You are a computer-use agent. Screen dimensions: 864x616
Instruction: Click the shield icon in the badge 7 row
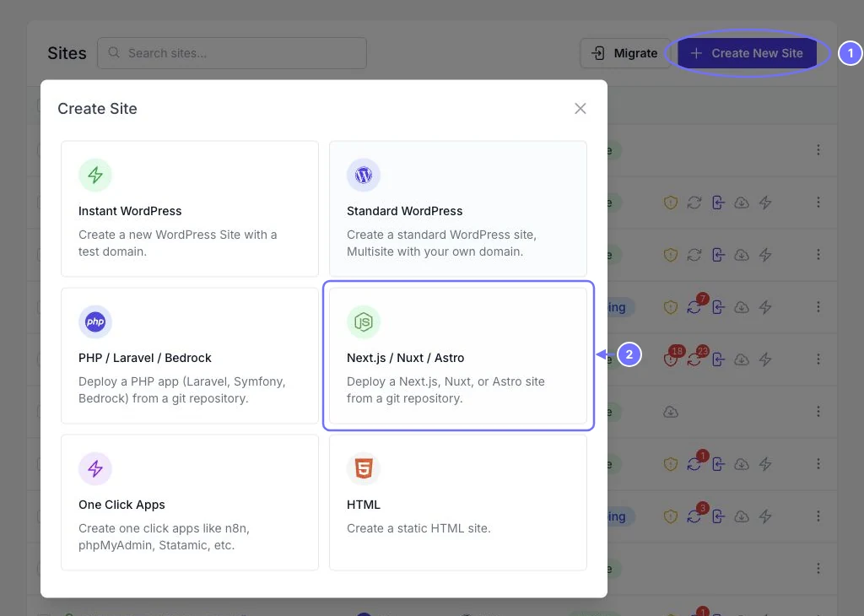point(671,307)
